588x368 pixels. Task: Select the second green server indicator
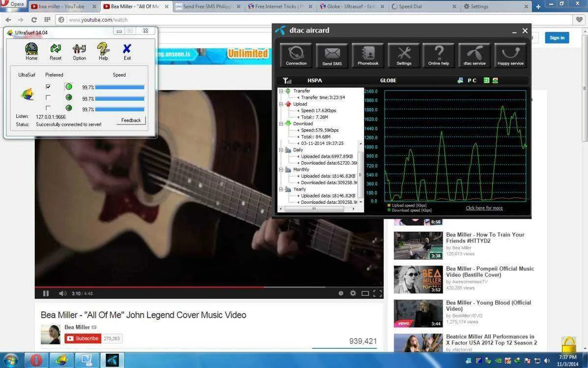coord(69,98)
